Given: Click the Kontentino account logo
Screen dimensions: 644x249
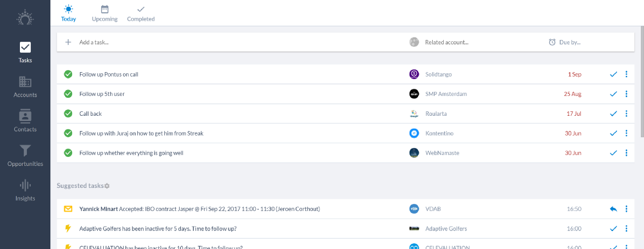Looking at the screenshot, I should click(x=414, y=133).
